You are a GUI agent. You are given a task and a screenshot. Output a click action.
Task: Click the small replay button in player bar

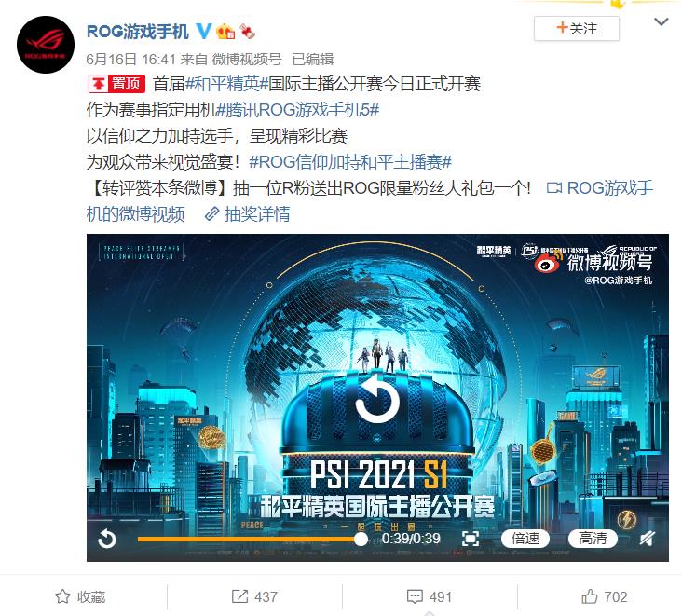(107, 539)
